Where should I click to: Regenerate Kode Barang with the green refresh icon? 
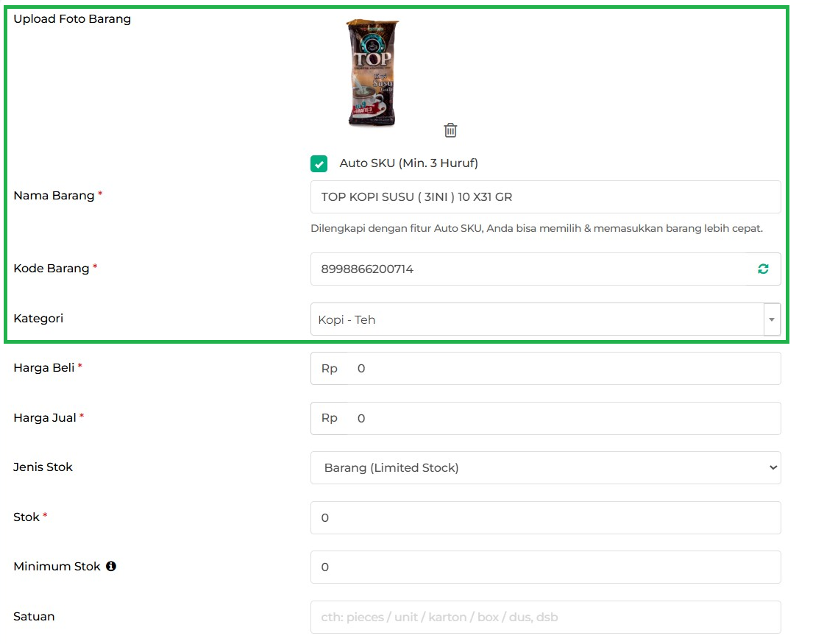[x=763, y=269]
